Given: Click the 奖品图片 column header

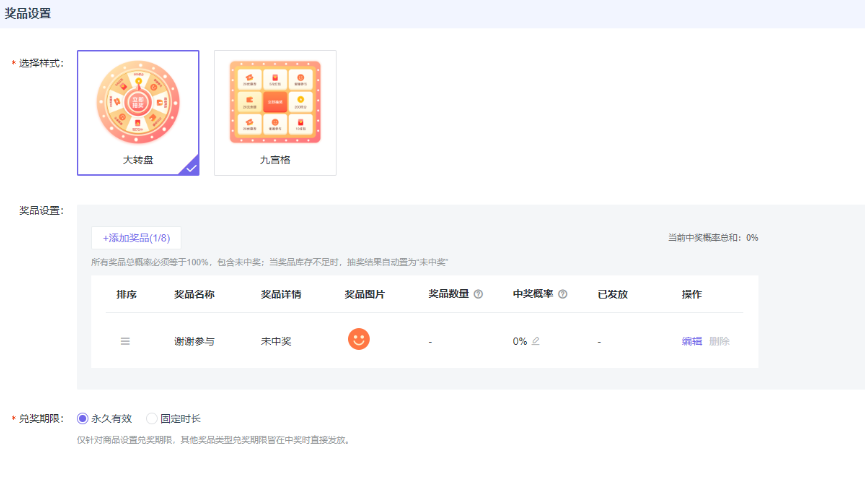Looking at the screenshot, I should pyautogui.click(x=364, y=295).
